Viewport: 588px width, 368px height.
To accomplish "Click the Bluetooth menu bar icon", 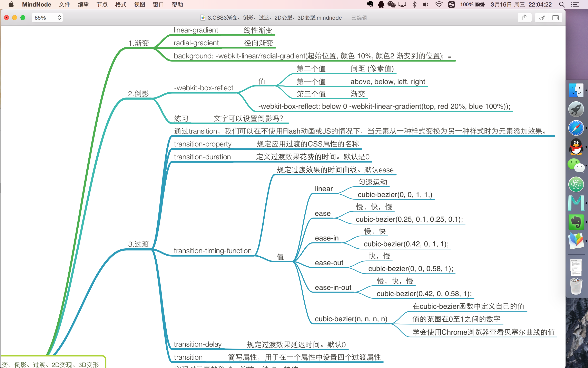I will [414, 4].
